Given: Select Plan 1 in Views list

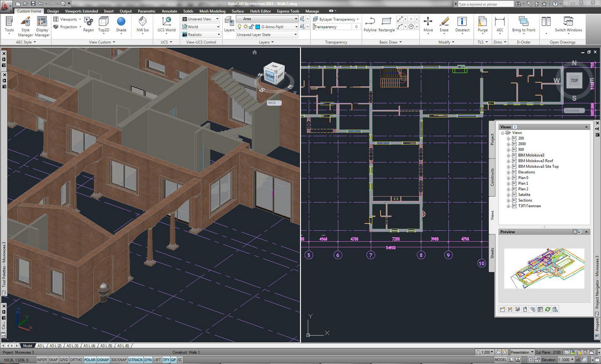Looking at the screenshot, I should click(x=523, y=184).
